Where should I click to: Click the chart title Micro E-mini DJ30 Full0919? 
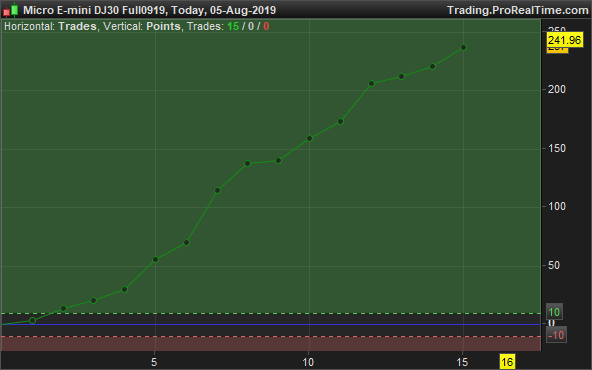click(94, 10)
